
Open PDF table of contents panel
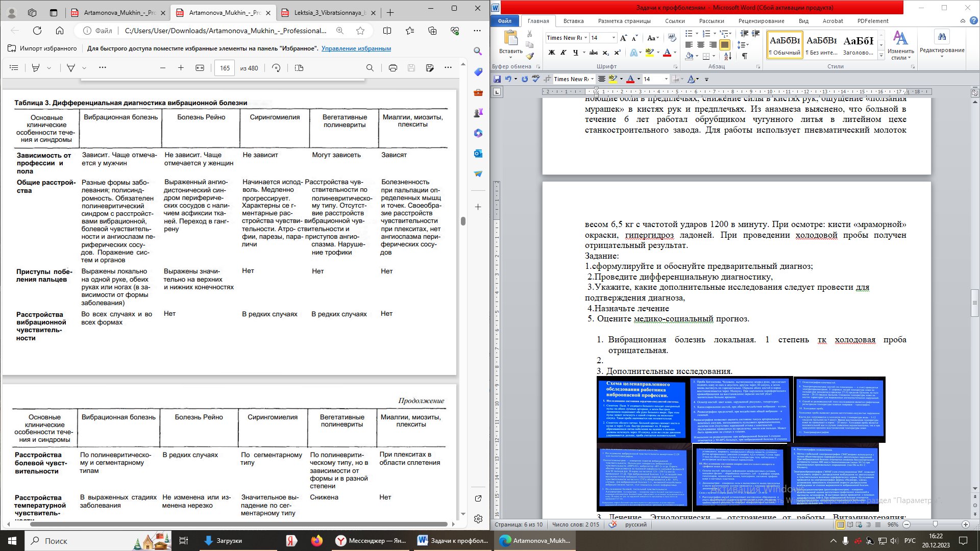pyautogui.click(x=14, y=67)
